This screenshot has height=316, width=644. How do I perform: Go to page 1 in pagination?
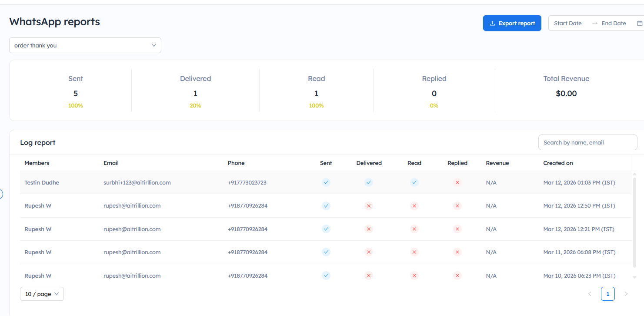click(x=607, y=294)
